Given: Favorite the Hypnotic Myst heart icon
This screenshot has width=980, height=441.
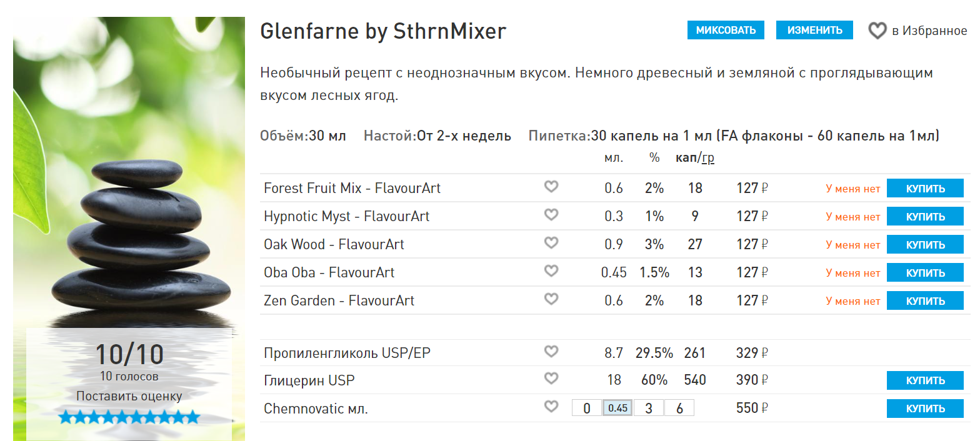Looking at the screenshot, I should 551,215.
